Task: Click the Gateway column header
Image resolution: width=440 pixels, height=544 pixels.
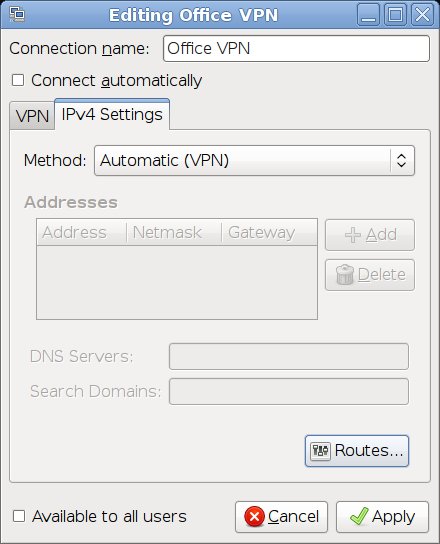Action: point(269,232)
